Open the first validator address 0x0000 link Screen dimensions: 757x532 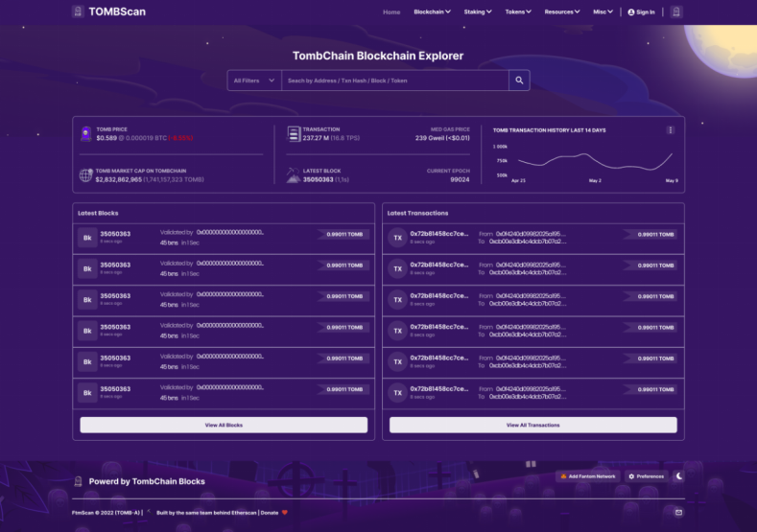230,233
